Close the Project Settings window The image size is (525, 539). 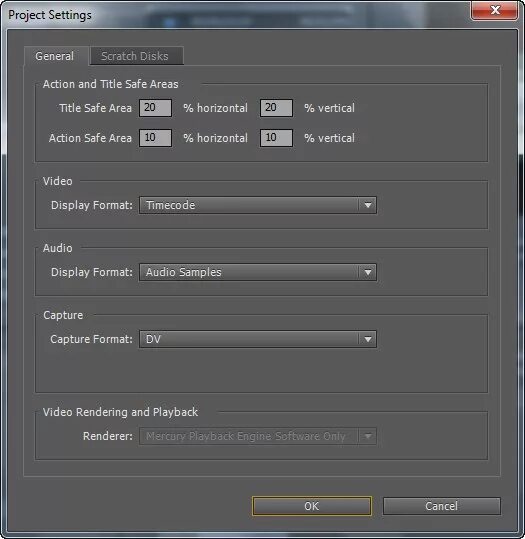coord(495,10)
